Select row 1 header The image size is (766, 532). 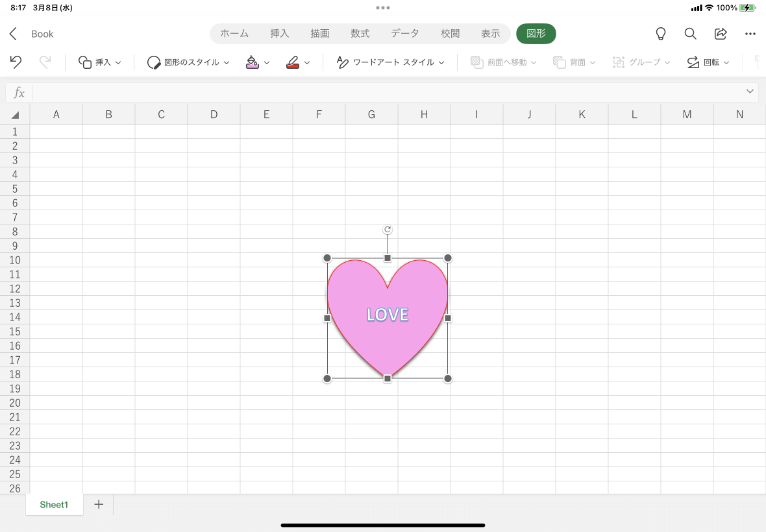click(15, 132)
